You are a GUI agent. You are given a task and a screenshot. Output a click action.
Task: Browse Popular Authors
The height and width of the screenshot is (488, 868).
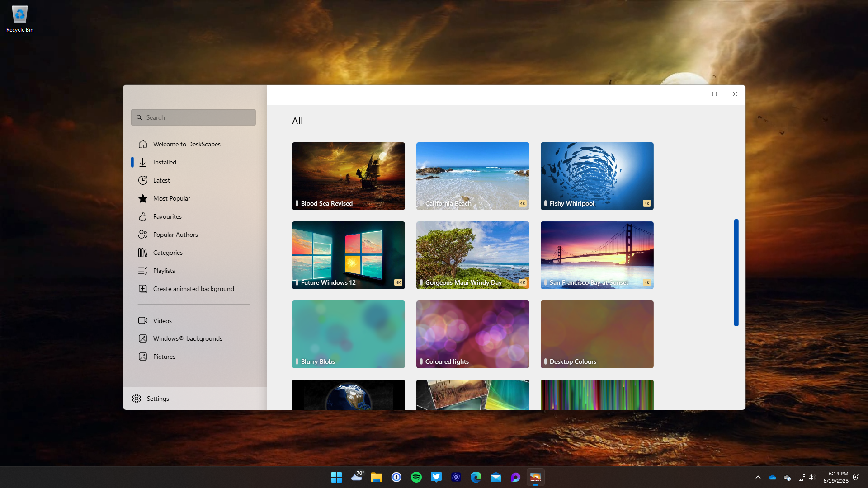pyautogui.click(x=175, y=234)
